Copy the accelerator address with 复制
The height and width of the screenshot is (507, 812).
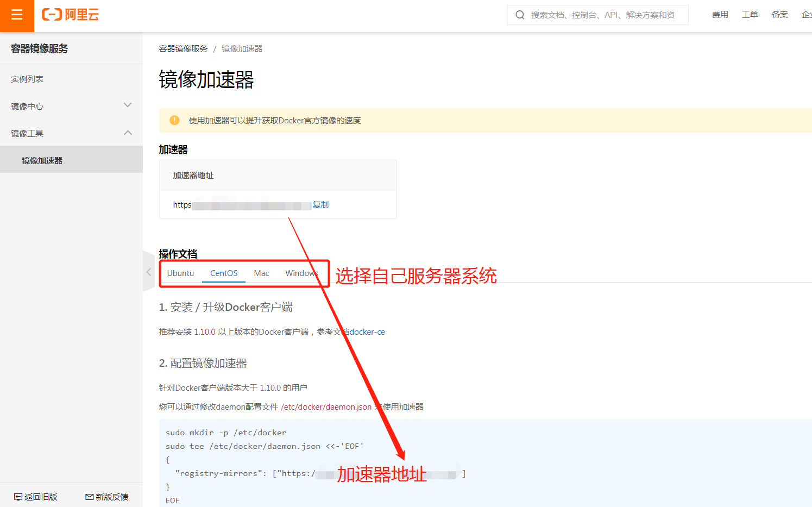click(320, 205)
